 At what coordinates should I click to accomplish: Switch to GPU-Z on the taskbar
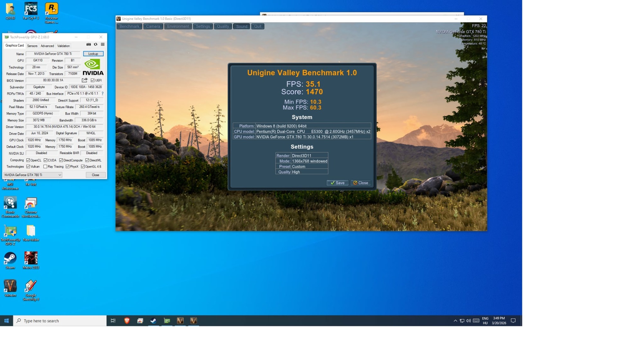(167, 321)
